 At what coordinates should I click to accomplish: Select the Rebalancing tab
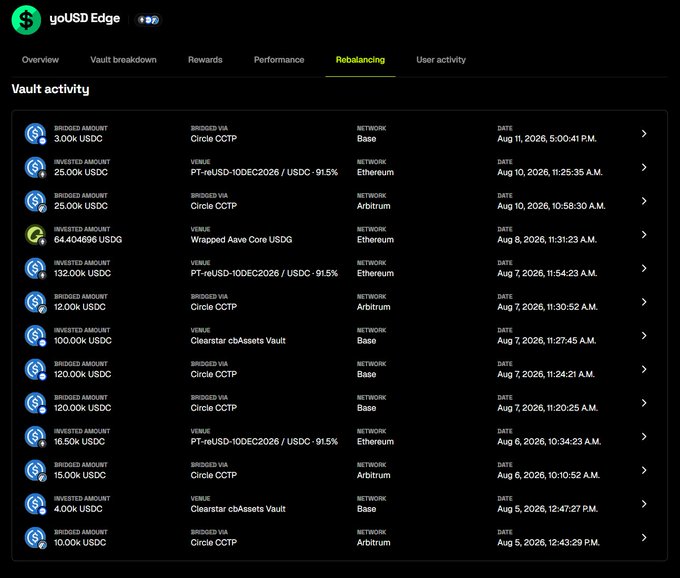[360, 60]
